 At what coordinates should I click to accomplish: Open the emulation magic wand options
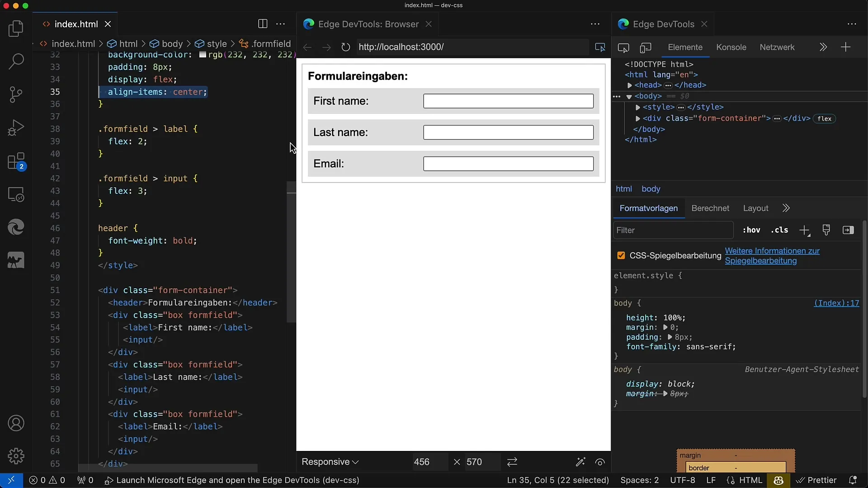coord(580,462)
